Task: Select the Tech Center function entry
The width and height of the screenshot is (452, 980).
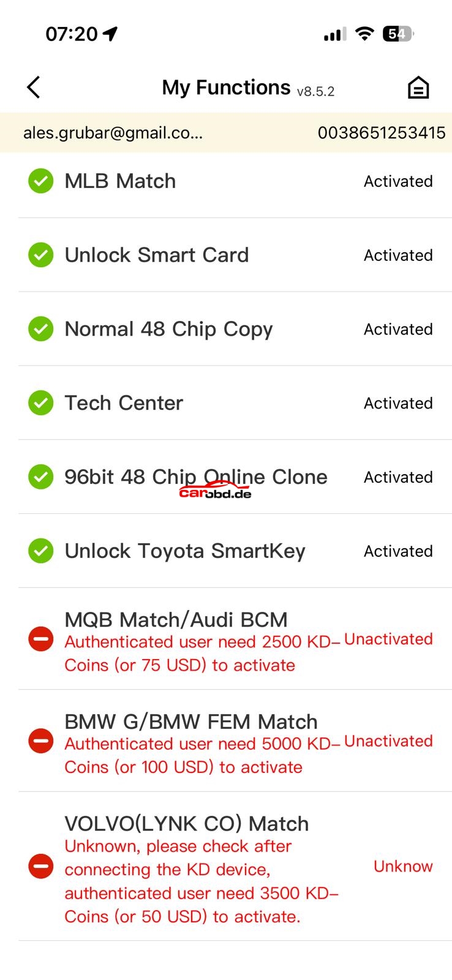Action: pos(124,403)
